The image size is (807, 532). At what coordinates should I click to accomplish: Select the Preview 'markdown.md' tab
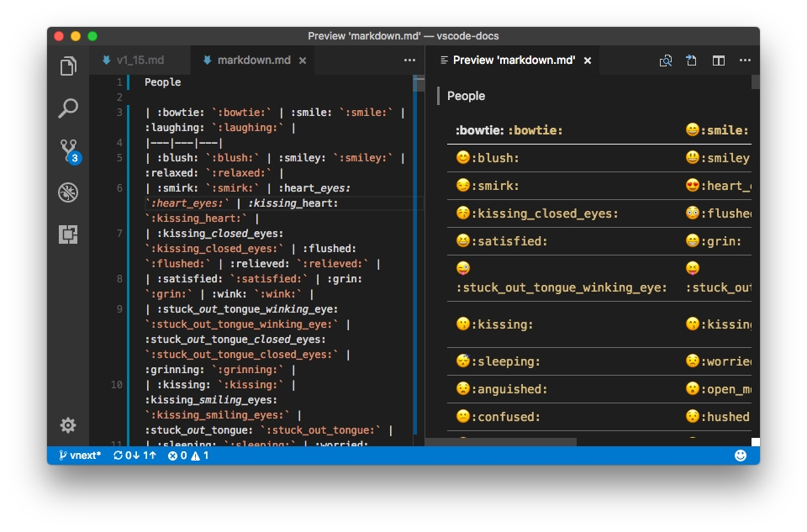point(513,61)
